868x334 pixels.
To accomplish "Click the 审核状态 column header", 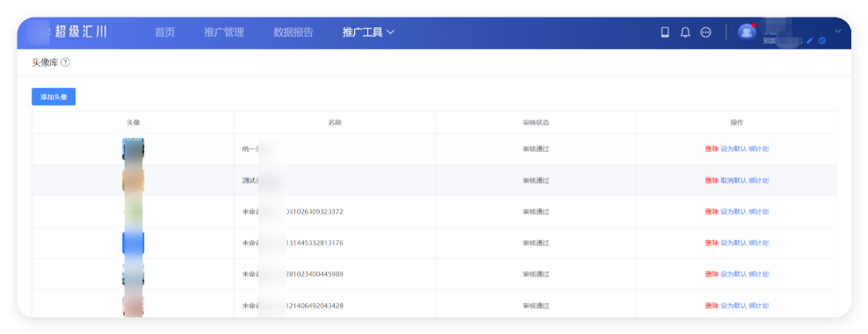I will point(536,122).
